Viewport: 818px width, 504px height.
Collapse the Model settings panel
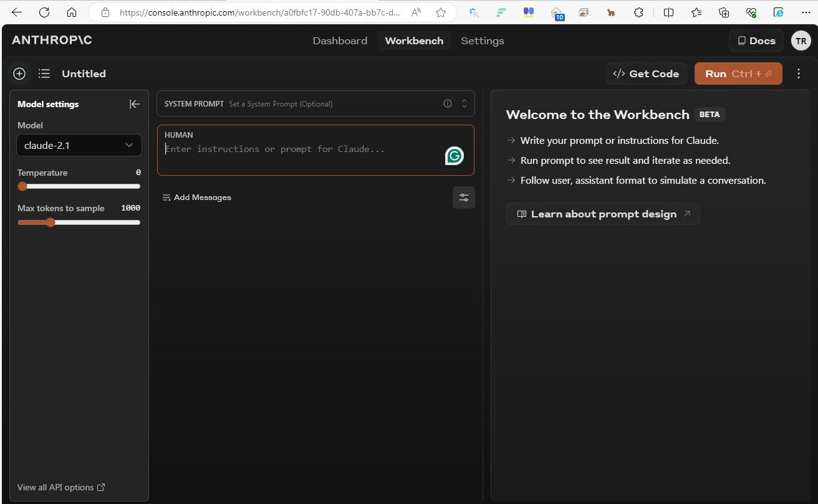[x=134, y=104]
